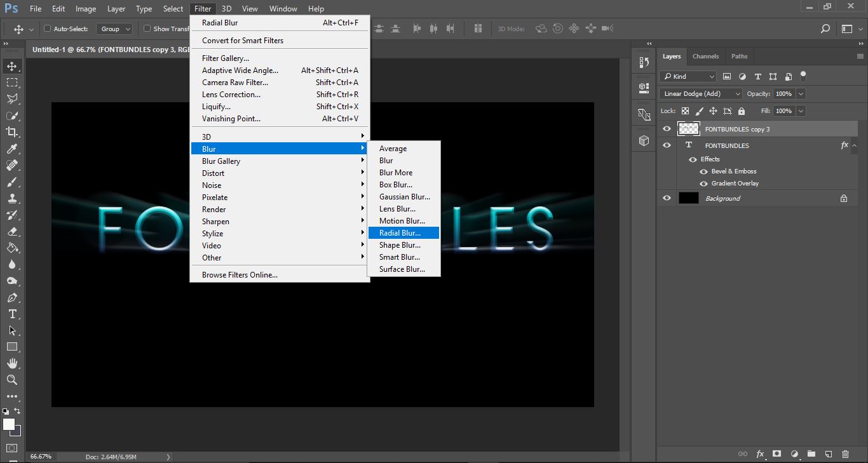Open the Auto-Select Group dropdown
The width and height of the screenshot is (868, 463).
coord(114,29)
